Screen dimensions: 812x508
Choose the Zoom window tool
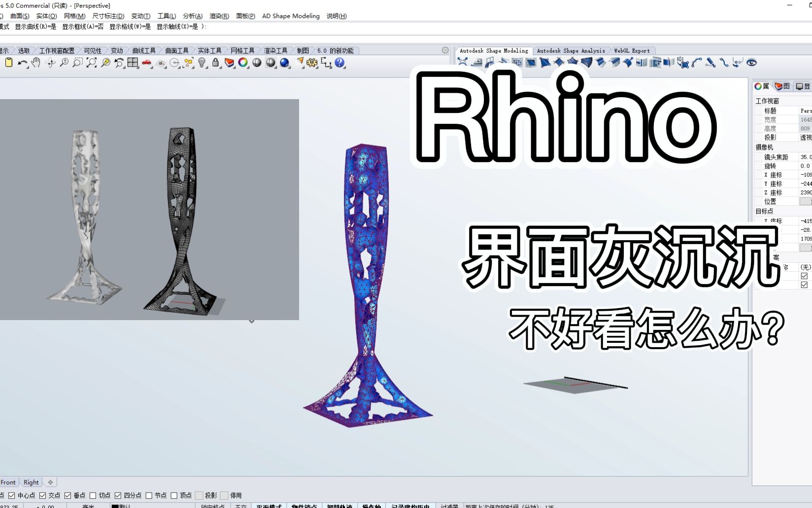[78, 63]
